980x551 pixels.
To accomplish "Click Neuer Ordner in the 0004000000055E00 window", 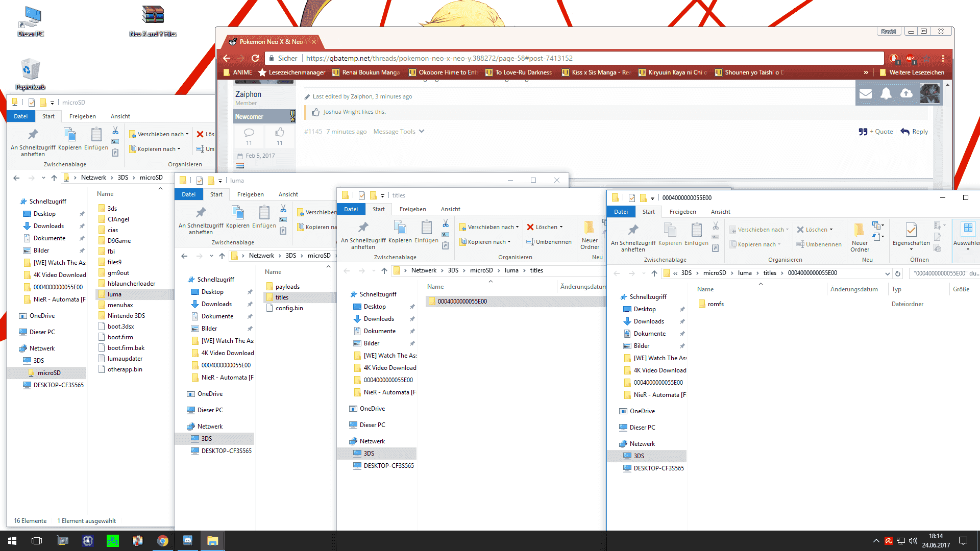I will click(860, 237).
